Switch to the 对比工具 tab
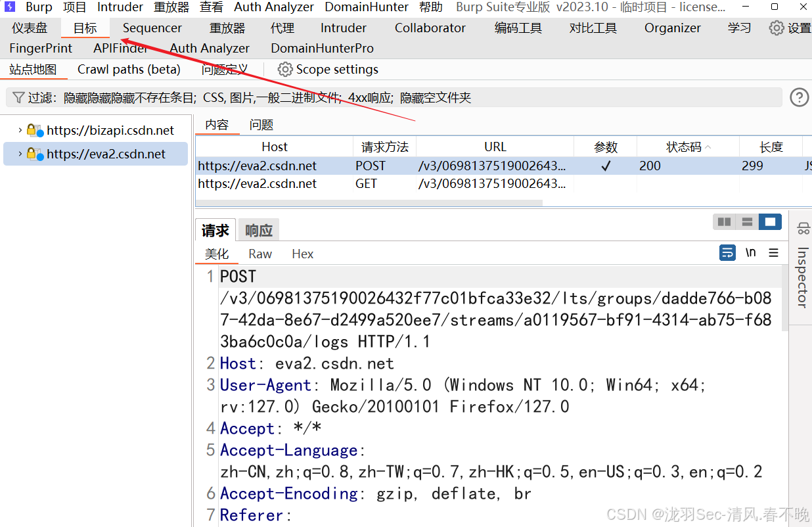Image resolution: width=812 pixels, height=527 pixels. [593, 28]
